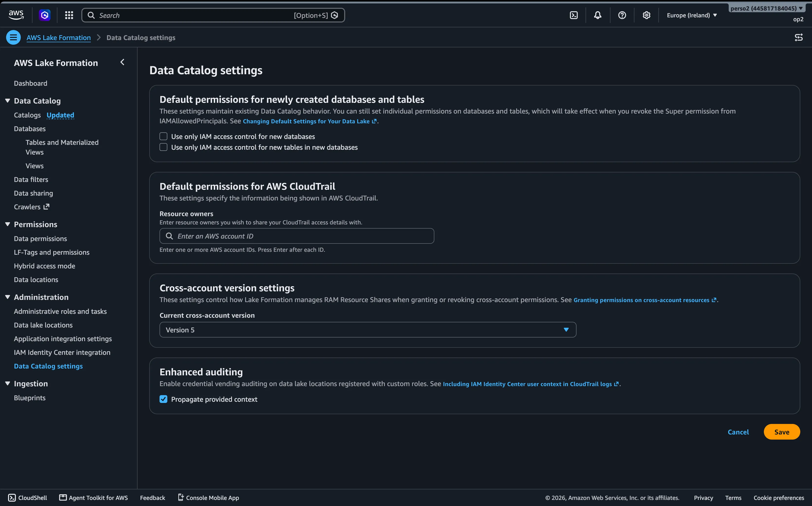Open the AWS services grid menu
The image size is (812, 506).
tap(69, 15)
